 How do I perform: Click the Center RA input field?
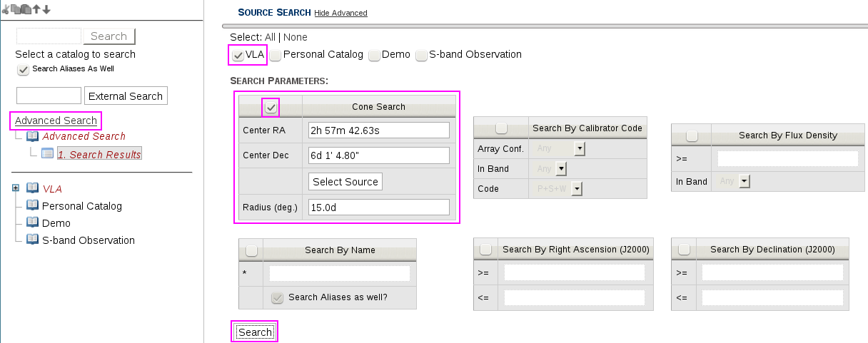pos(378,130)
